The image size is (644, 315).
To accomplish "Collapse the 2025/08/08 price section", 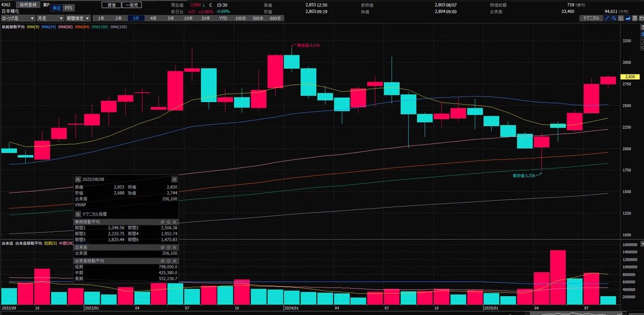I will click(x=78, y=179).
